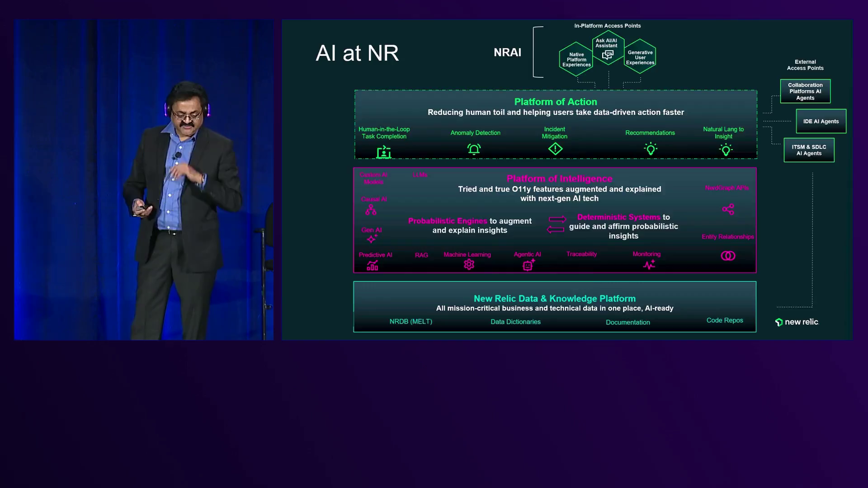Click the 'LLMs' label
The image size is (868, 488).
[420, 174]
